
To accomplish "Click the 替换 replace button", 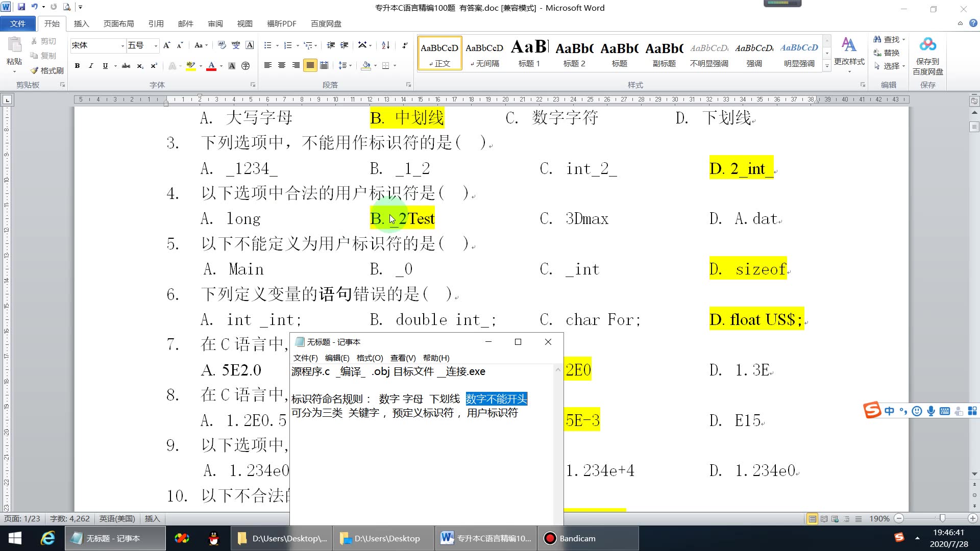I will point(887,53).
